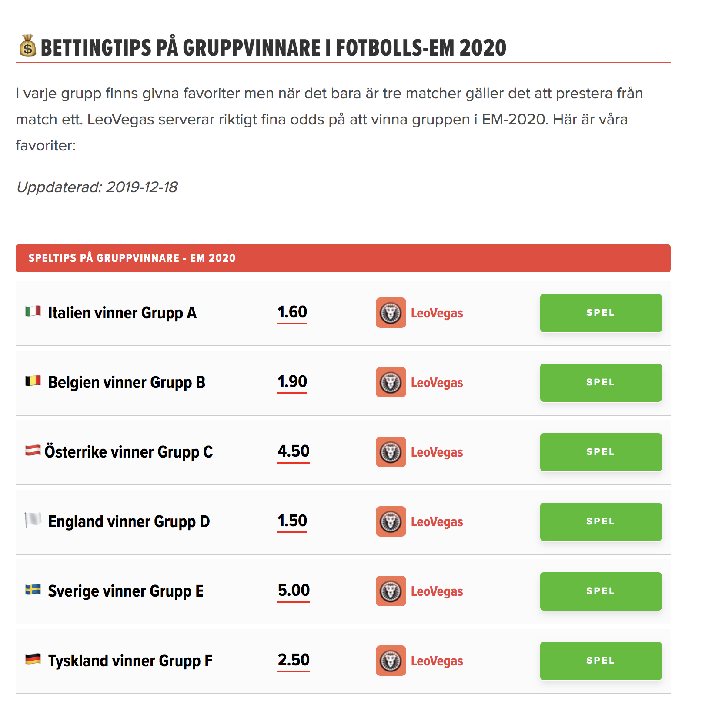The image size is (722, 728).
Task: Click LeoVegas text link in Belgien row
Action: [x=437, y=383]
